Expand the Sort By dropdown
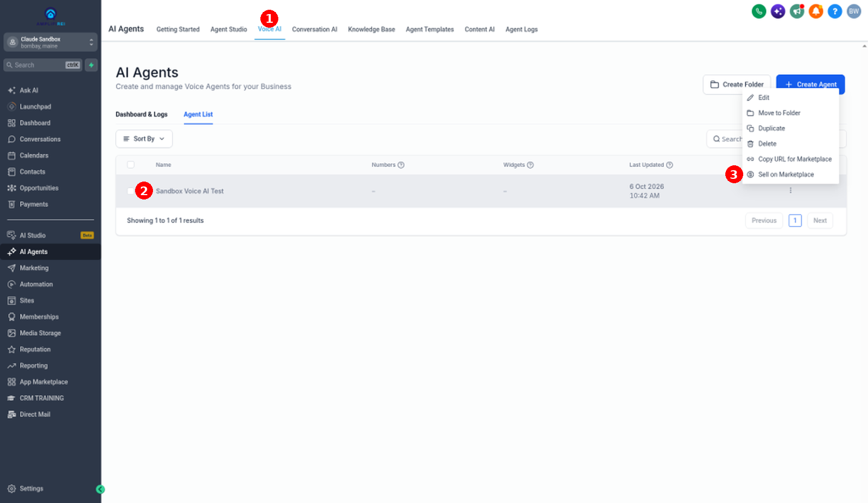868x503 pixels. [144, 139]
